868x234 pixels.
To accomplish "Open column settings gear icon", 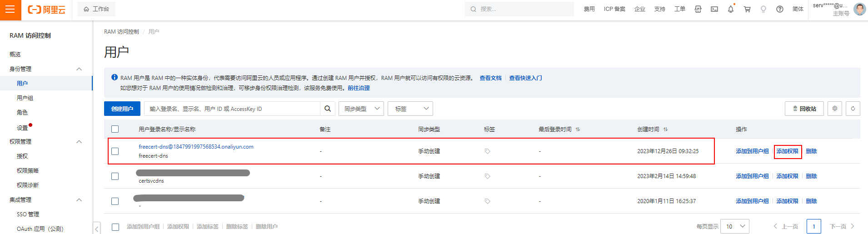I will [835, 109].
